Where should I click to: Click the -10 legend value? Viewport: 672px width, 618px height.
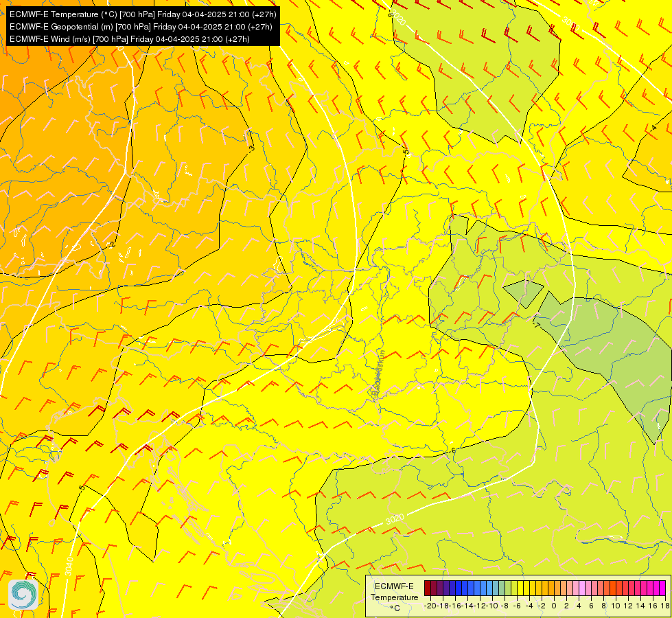point(492,606)
